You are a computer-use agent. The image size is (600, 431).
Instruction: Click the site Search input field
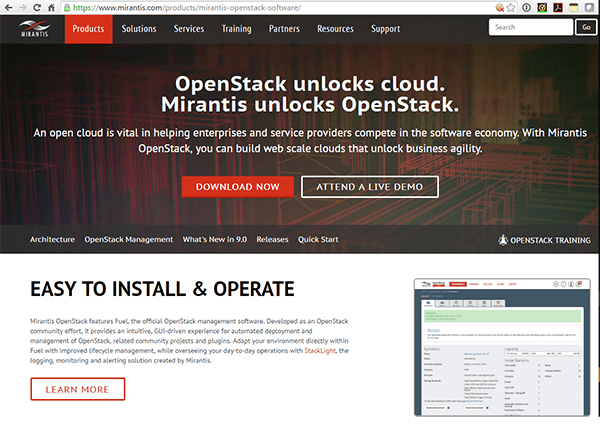point(530,27)
